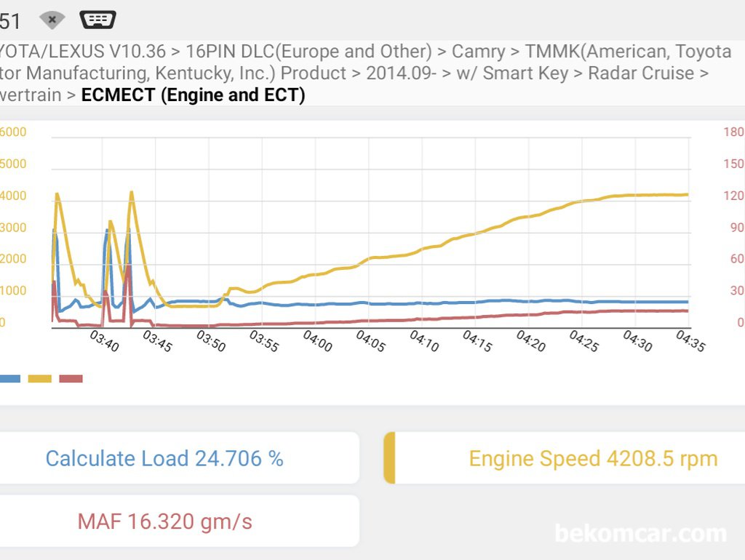Image resolution: width=745 pixels, height=560 pixels.
Task: Click the yellow legend color swatch
Action: (40, 379)
